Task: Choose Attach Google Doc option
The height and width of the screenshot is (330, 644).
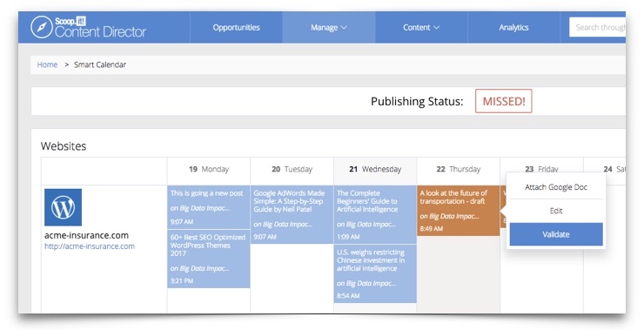Action: (556, 187)
